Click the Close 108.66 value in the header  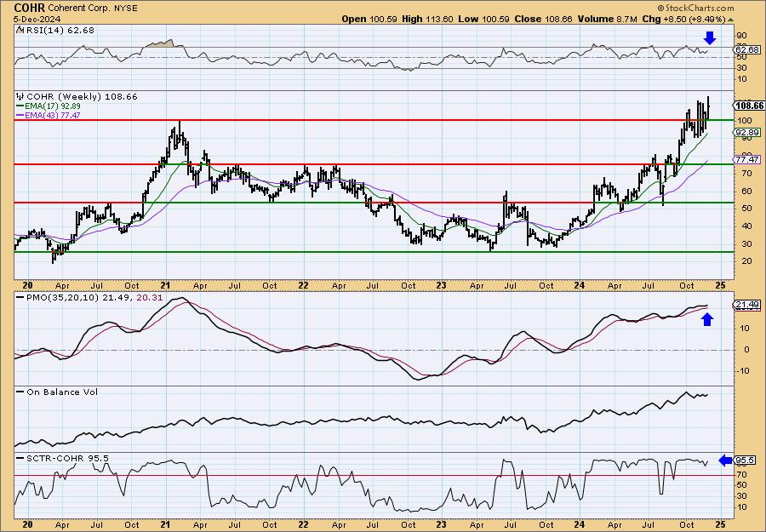pos(543,19)
